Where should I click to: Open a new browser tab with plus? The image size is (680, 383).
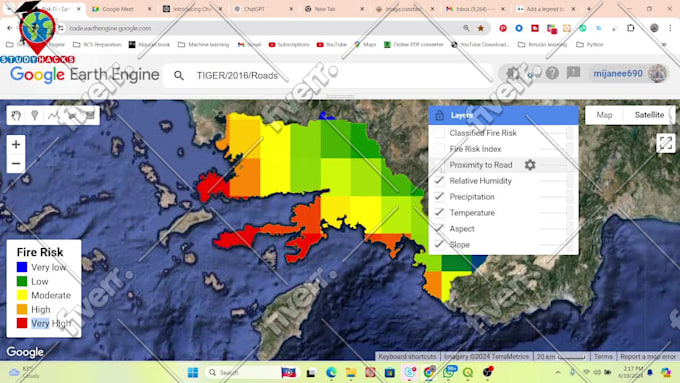(589, 9)
